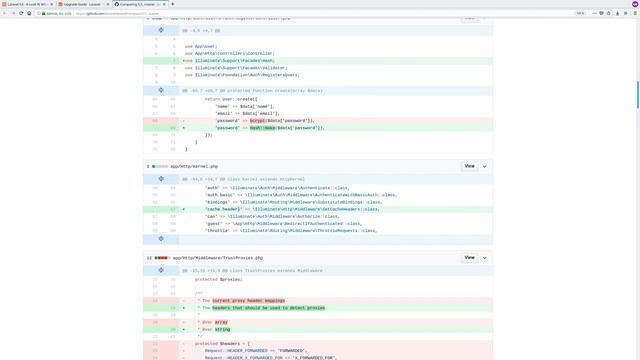Viewport: 640px width, 360px height.
Task: Click the 'throttle' middleware line in Kernel.php
Action: pyautogui.click(x=318, y=231)
